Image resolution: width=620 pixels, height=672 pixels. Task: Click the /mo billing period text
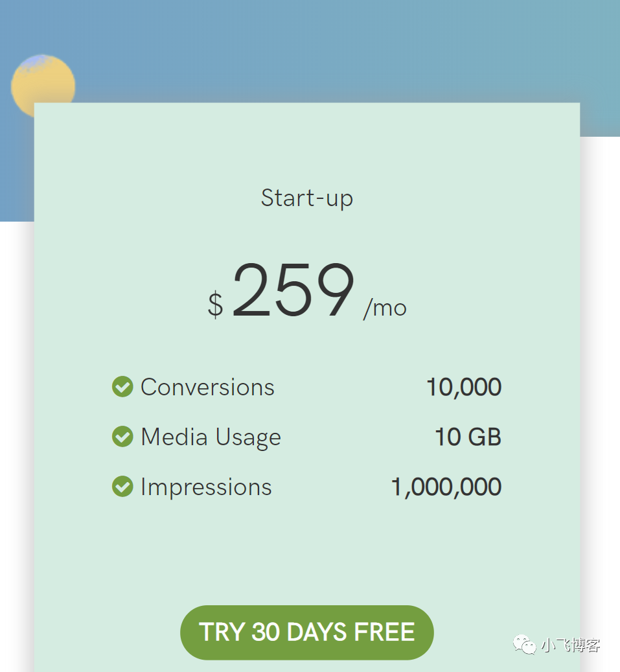385,308
